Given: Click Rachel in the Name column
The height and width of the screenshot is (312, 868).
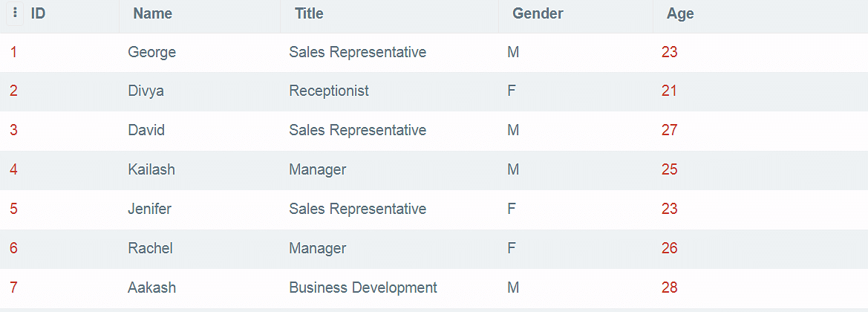Looking at the screenshot, I should tap(150, 248).
